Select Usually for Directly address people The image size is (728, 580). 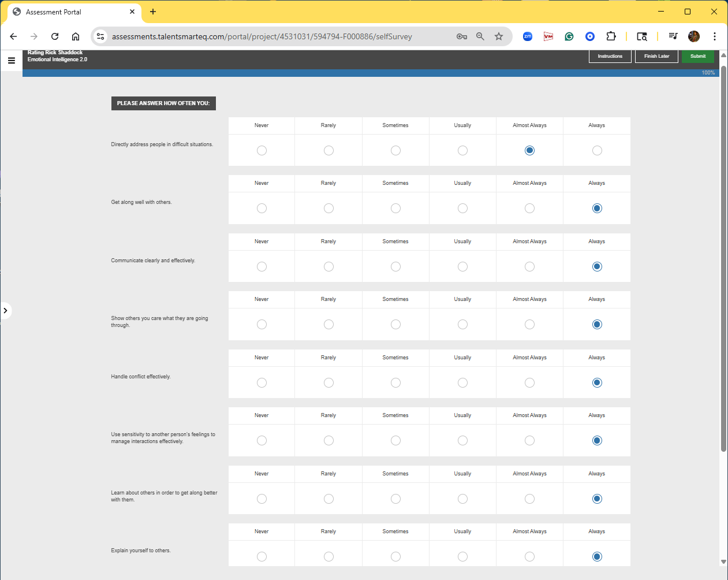tap(462, 151)
